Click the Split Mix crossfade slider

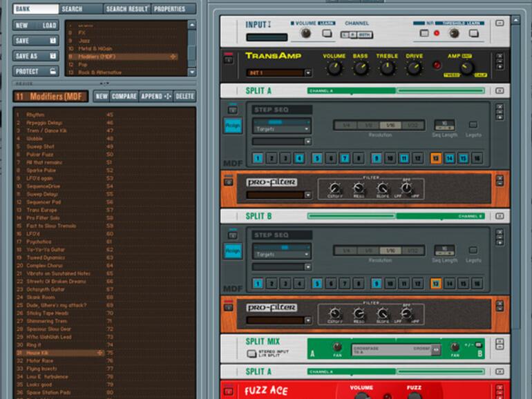394,350
